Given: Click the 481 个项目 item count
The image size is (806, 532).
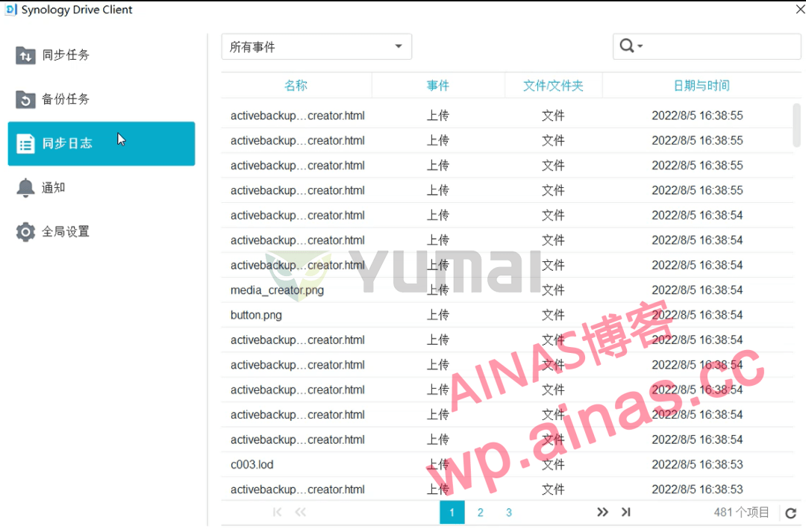Looking at the screenshot, I should [741, 513].
